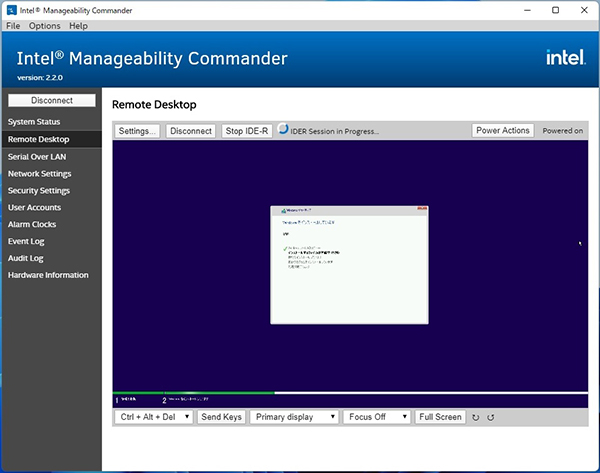View the Event Log section

click(x=52, y=241)
